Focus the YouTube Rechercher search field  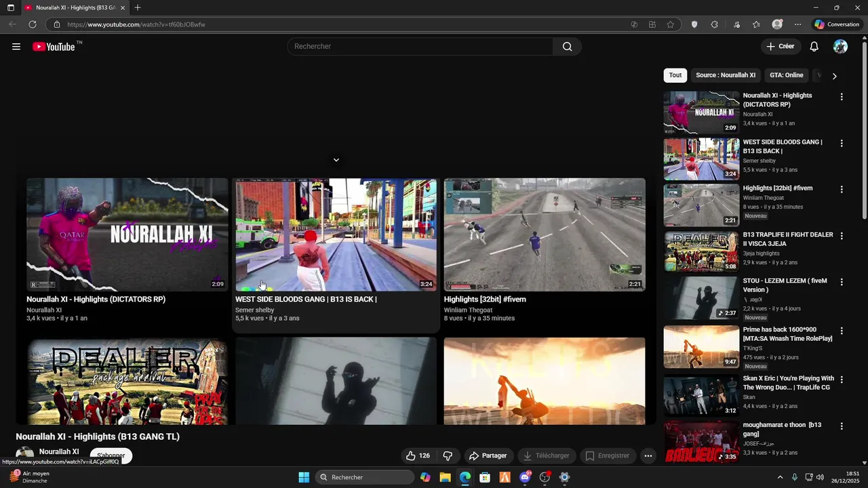(420, 47)
